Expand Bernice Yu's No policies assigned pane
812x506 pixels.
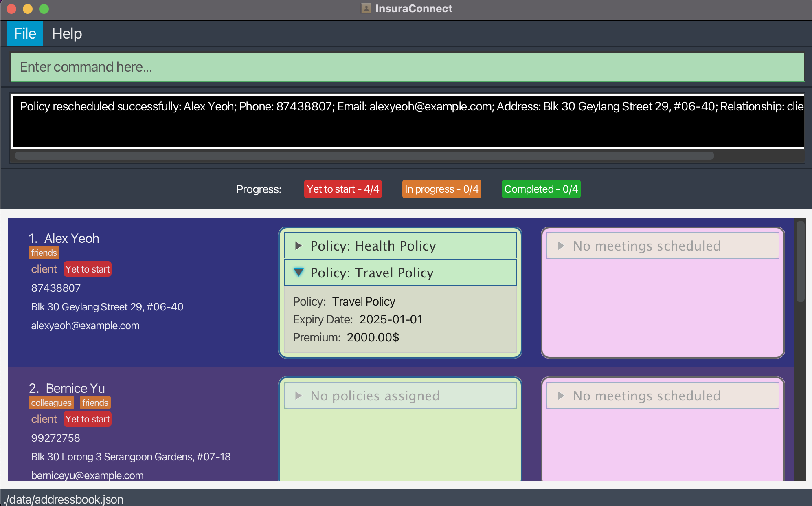point(400,396)
